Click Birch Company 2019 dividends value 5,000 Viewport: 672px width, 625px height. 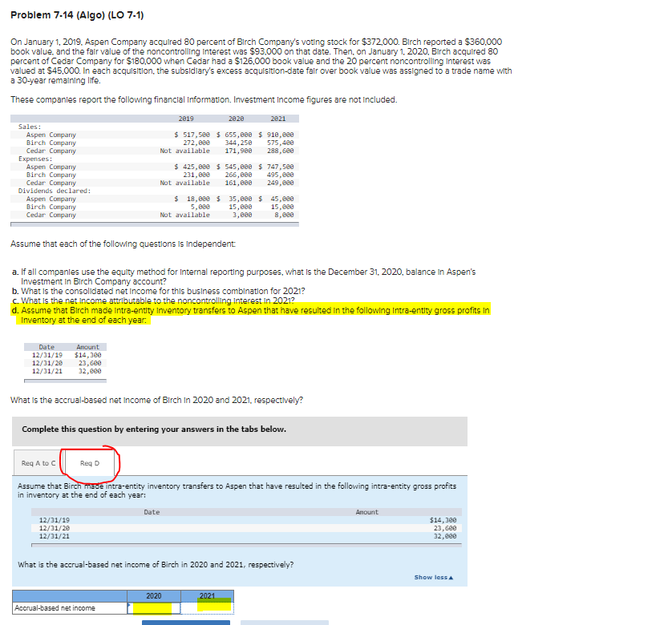point(200,207)
